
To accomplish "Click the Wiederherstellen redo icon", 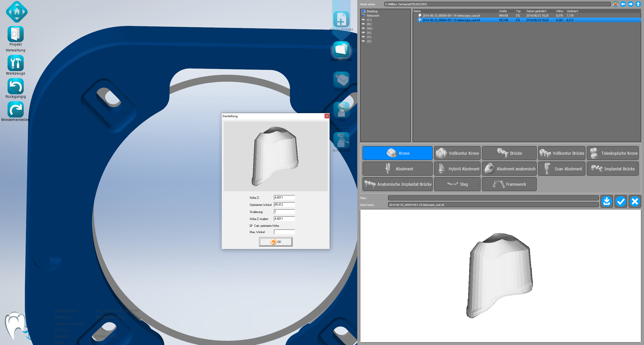I will (x=16, y=110).
